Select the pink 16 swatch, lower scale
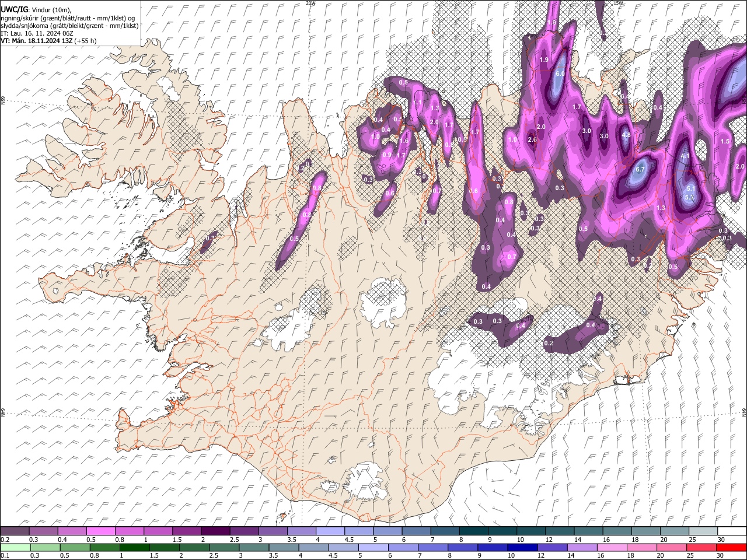Screen dimensions: 747x560 [x=612, y=548]
